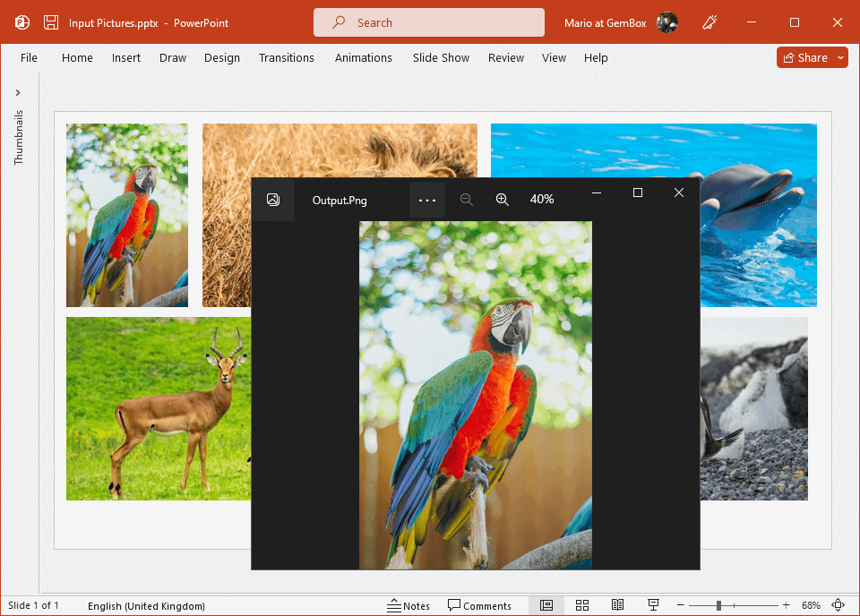Open Slide Sorter view in status bar

tap(582, 605)
